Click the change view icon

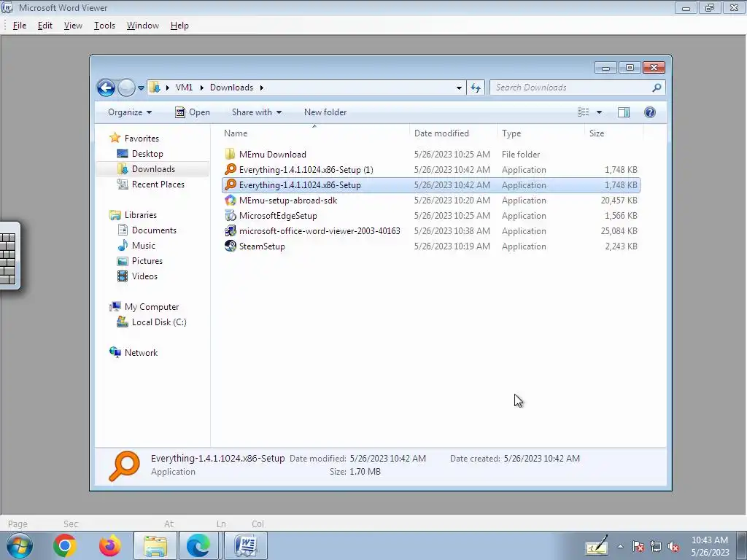[584, 112]
